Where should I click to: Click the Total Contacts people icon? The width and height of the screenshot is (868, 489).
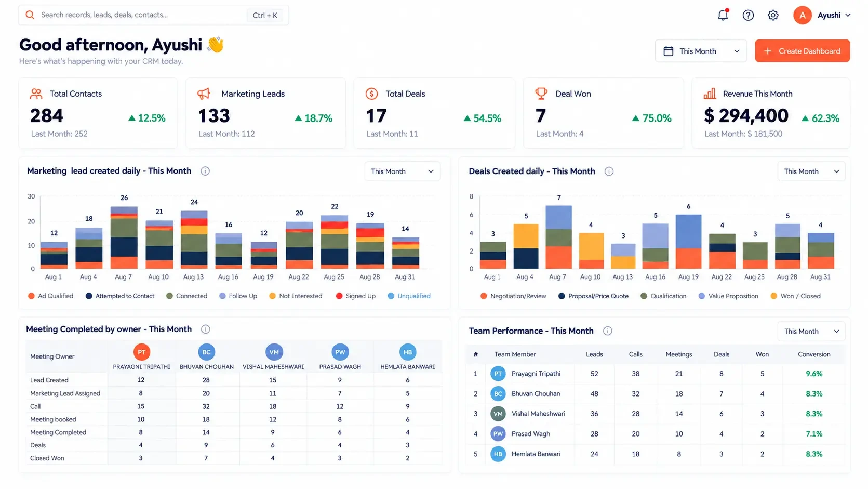coord(36,94)
